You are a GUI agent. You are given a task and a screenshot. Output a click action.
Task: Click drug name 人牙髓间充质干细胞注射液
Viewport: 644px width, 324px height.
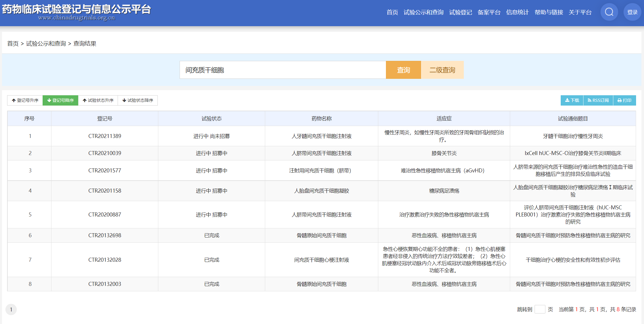point(321,136)
